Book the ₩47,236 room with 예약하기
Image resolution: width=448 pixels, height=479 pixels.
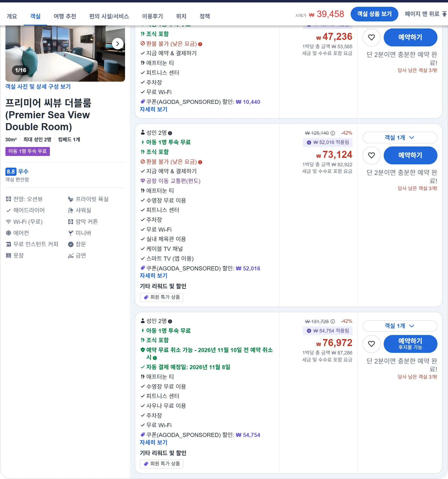(410, 37)
